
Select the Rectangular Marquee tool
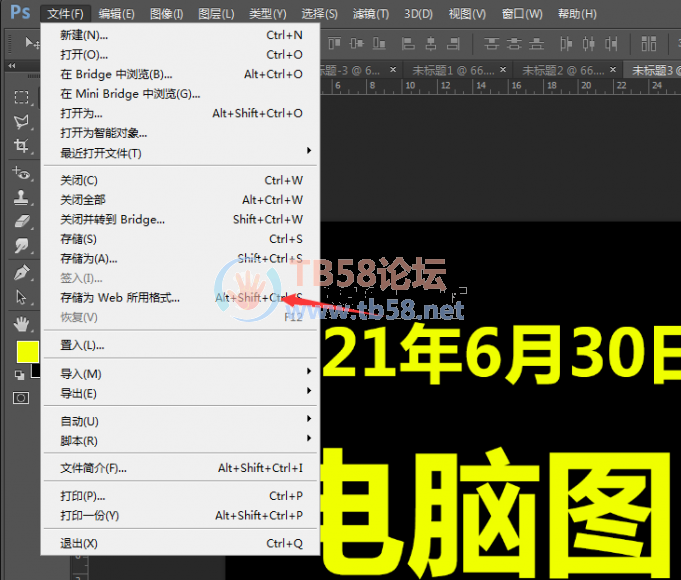point(21,97)
